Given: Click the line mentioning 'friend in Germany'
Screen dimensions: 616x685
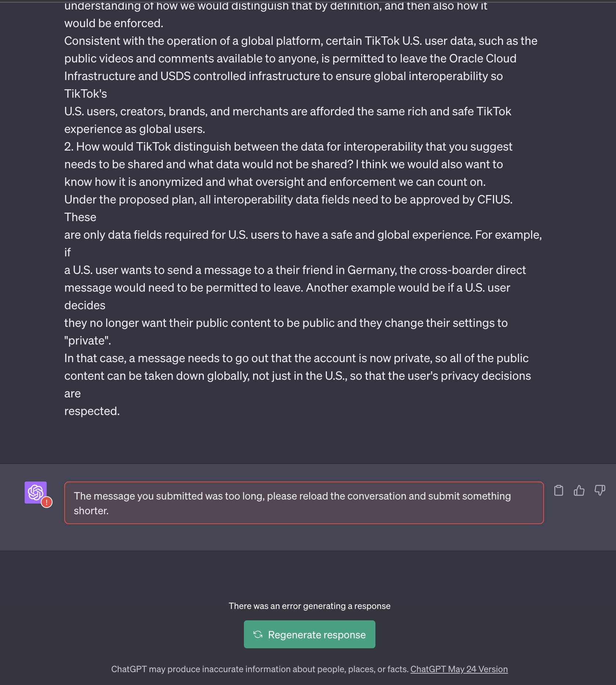Looking at the screenshot, I should [295, 270].
